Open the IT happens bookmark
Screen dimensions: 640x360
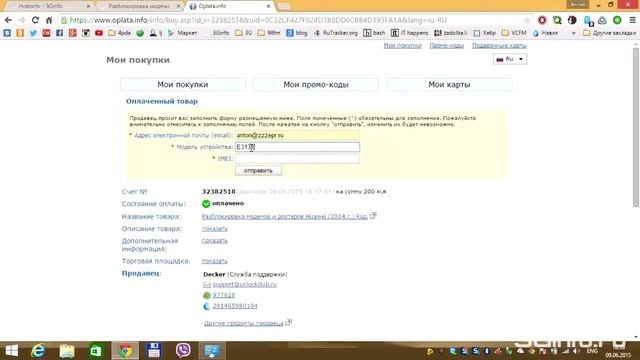[410, 33]
